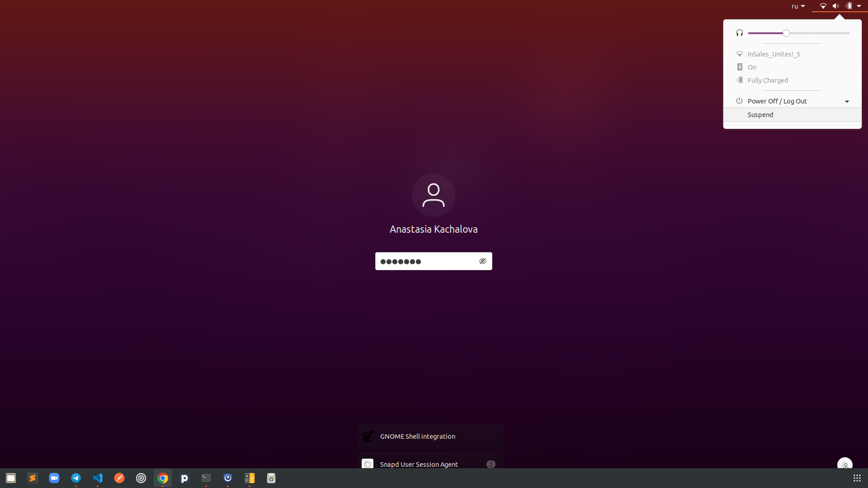Open the ru keyboard layout menu
Image resolution: width=868 pixels, height=488 pixels.
pos(798,6)
